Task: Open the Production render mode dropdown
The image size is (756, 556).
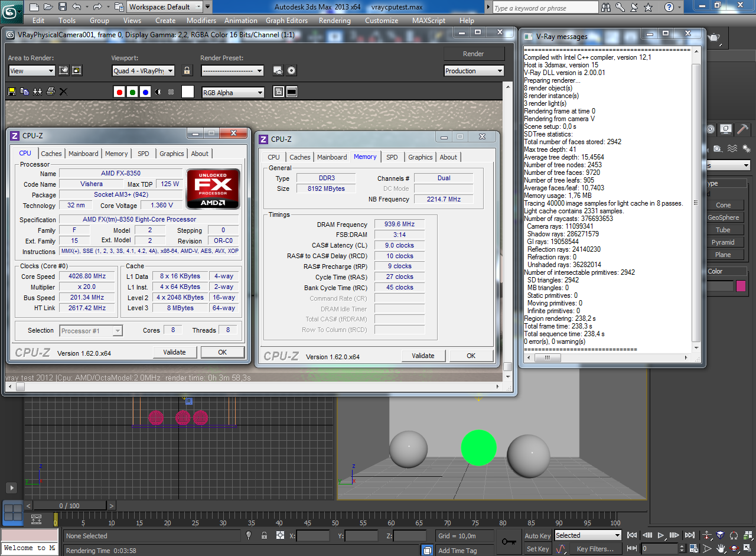Action: pyautogui.click(x=474, y=71)
